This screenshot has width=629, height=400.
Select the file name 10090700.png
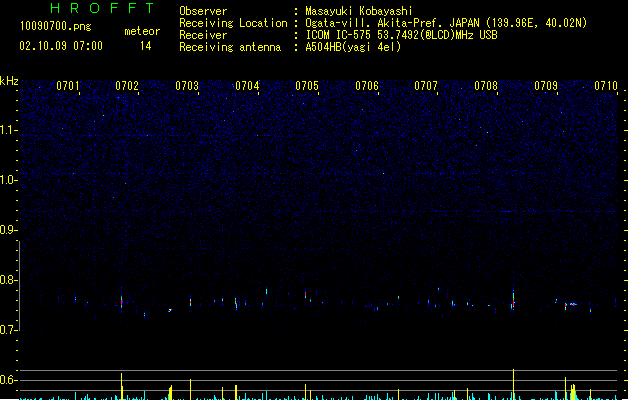(56, 27)
